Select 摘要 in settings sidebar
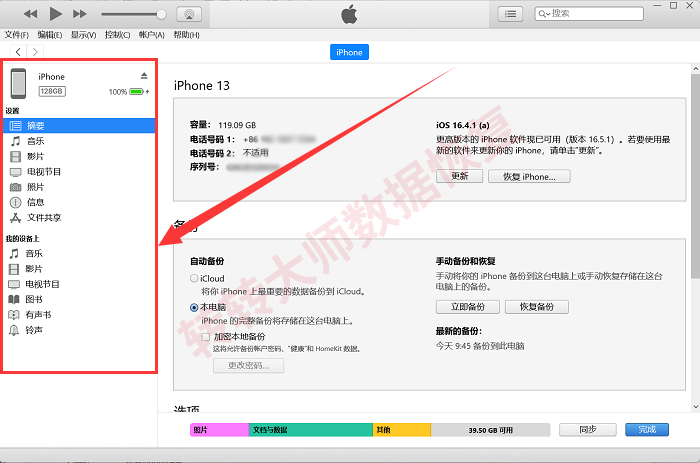The image size is (700, 463). [79, 125]
